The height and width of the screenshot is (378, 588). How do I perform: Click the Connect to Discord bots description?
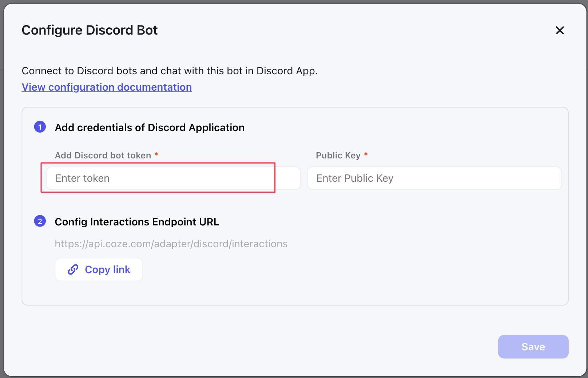click(x=170, y=71)
